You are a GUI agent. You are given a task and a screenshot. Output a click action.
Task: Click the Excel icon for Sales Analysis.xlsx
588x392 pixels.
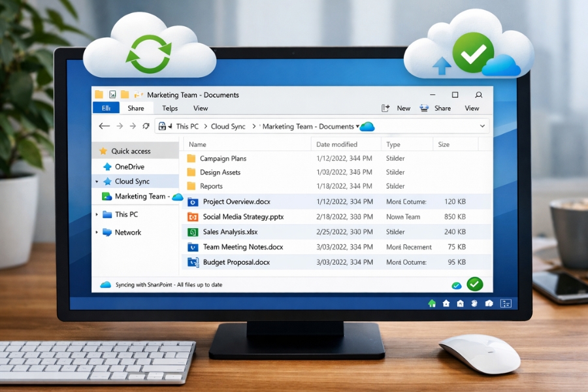193,232
